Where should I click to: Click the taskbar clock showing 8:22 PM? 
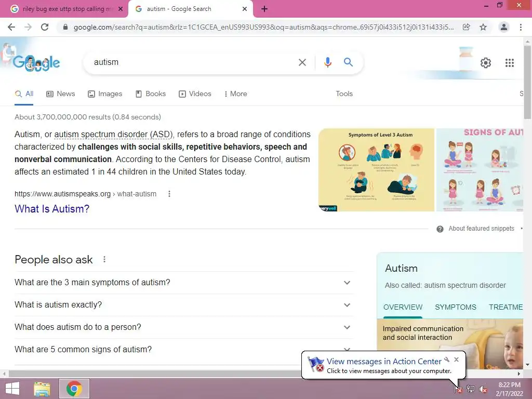tap(509, 389)
